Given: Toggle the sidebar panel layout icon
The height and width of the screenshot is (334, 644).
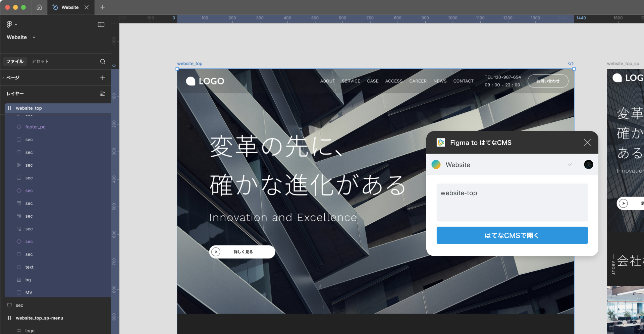Looking at the screenshot, I should coord(101,24).
